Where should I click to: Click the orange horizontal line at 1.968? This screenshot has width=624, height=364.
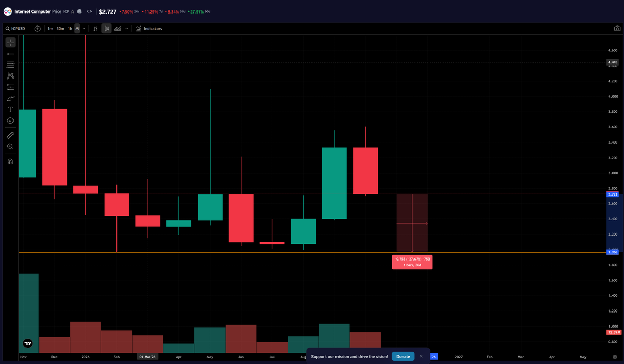(x=312, y=252)
